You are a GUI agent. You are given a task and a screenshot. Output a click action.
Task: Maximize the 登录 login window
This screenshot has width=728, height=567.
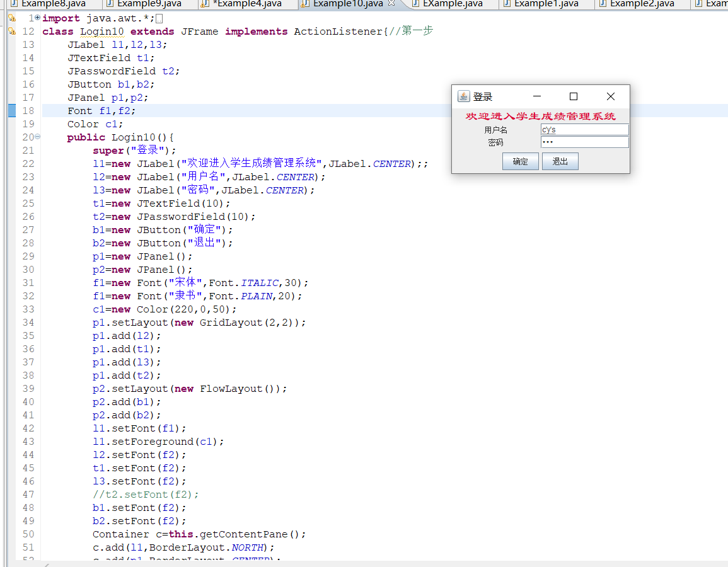pyautogui.click(x=574, y=96)
